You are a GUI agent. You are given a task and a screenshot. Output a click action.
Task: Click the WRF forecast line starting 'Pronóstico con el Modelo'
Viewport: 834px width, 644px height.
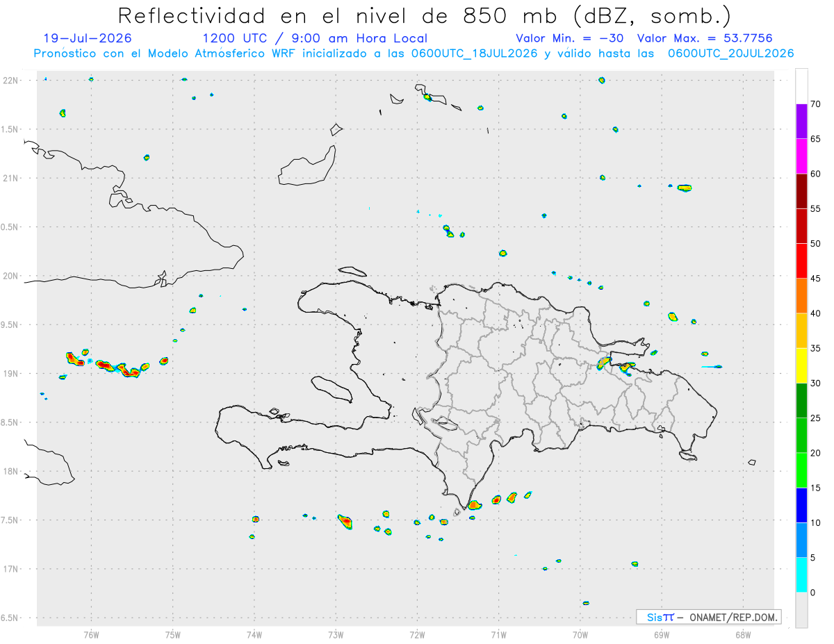[x=414, y=53]
